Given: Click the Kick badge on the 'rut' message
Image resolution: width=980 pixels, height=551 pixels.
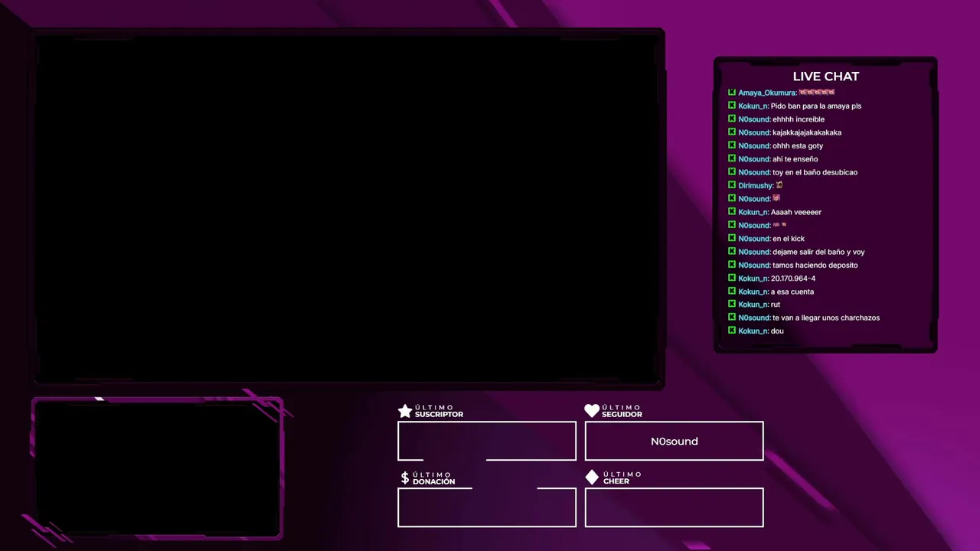Looking at the screenshot, I should tap(732, 305).
